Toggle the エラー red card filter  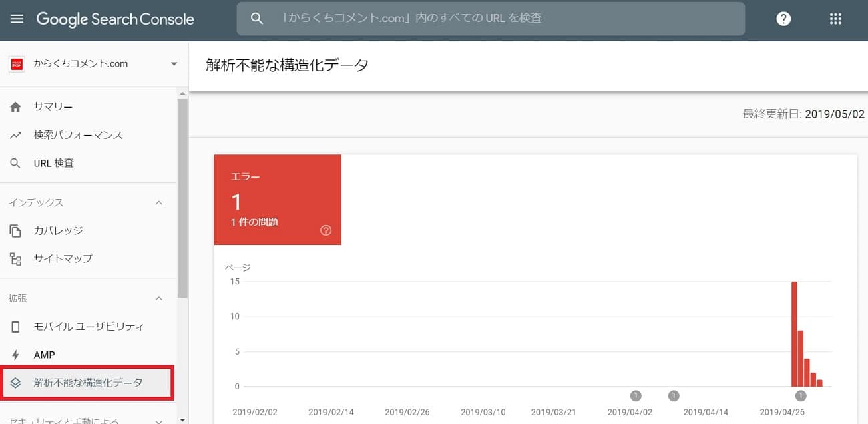click(x=277, y=199)
